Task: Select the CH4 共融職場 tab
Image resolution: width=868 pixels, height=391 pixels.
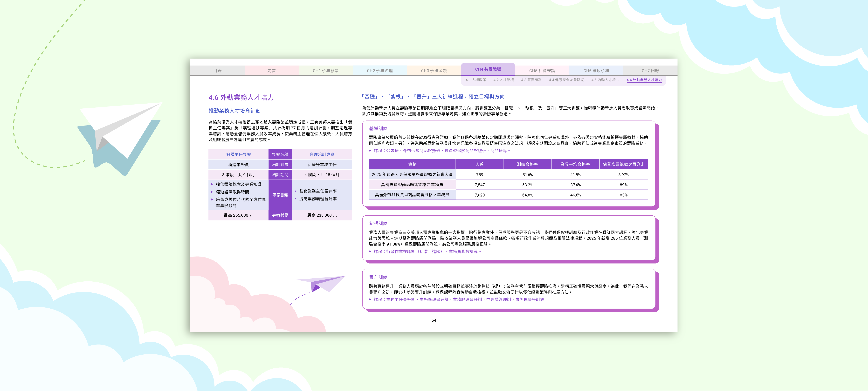Action: pyautogui.click(x=488, y=69)
